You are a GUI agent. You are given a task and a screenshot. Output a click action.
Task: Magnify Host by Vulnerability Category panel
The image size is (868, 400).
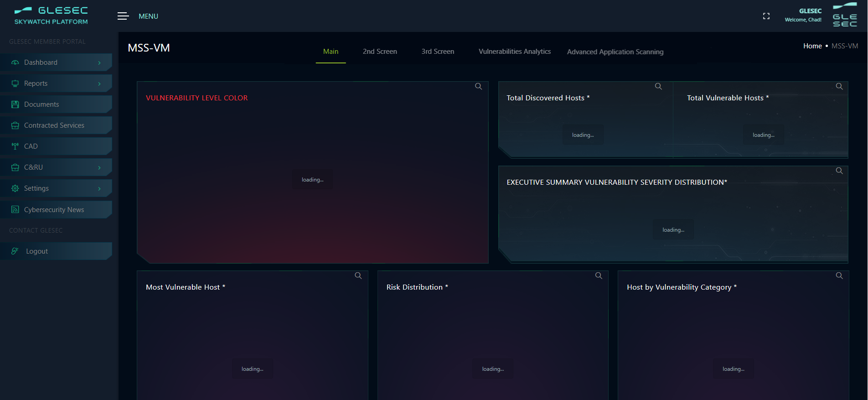coord(839,275)
